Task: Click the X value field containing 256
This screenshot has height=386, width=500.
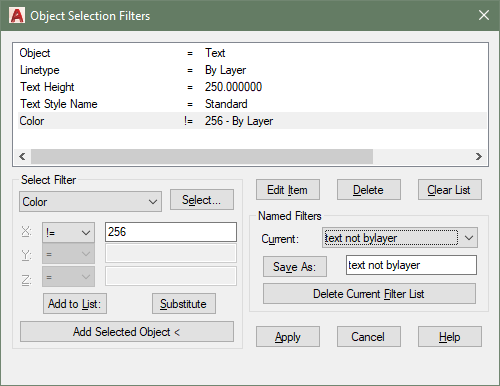Action: [x=171, y=232]
